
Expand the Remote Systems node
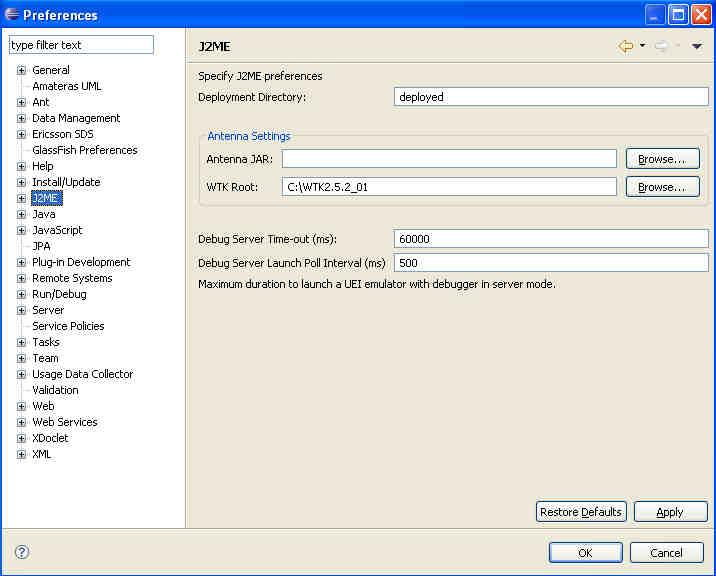pyautogui.click(x=21, y=278)
